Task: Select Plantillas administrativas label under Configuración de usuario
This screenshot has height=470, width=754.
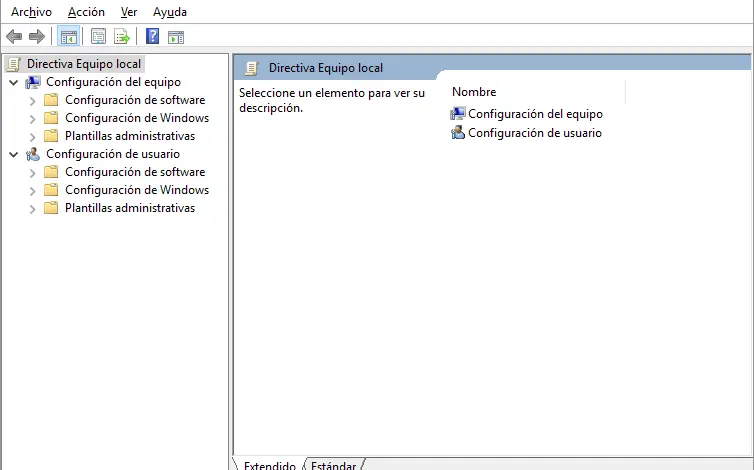Action: pos(130,208)
